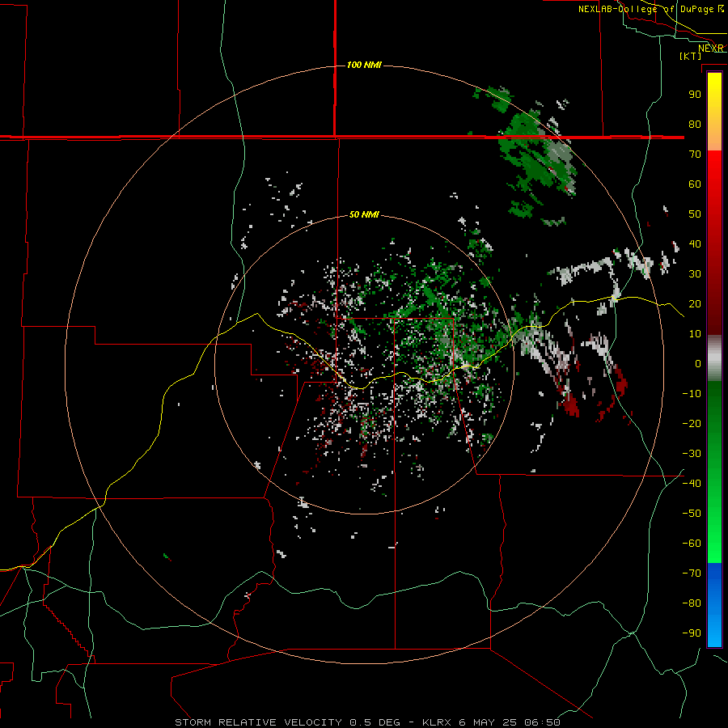Select the 80 knot scale label

(695, 125)
